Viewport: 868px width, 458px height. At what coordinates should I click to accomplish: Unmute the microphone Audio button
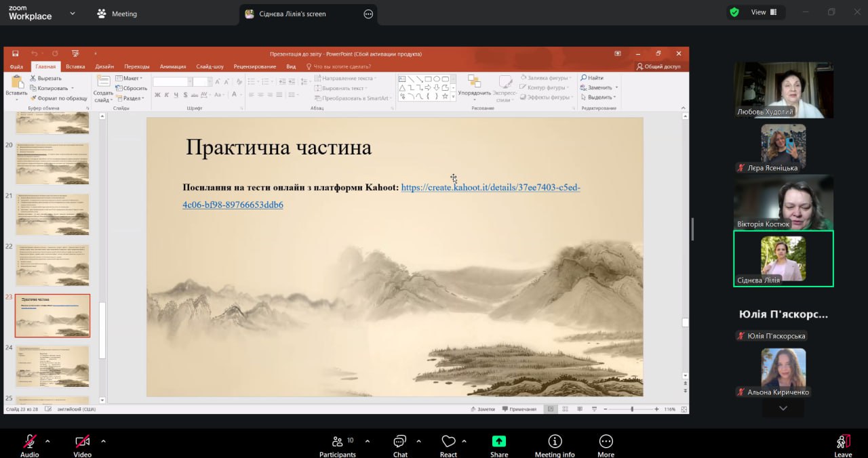[30, 442]
